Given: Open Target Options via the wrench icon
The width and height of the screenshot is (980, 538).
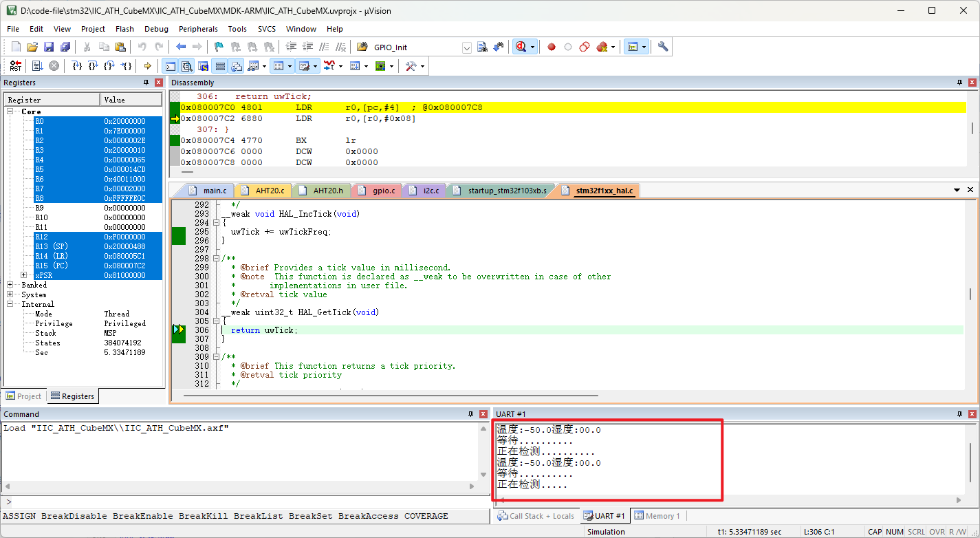Looking at the screenshot, I should pyautogui.click(x=662, y=47).
